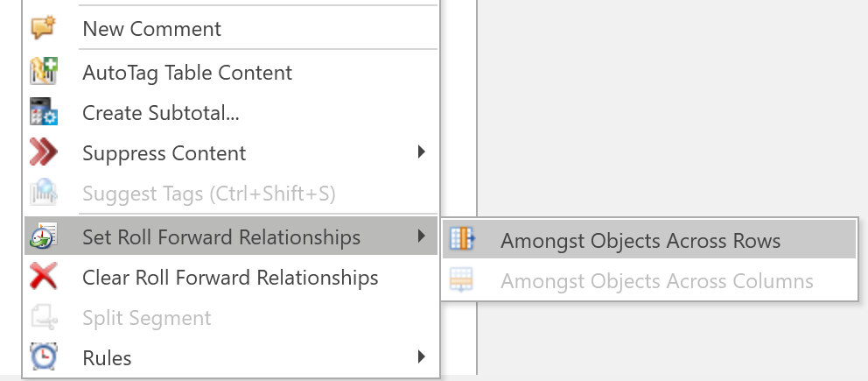
Task: Click the Create Subtotal calculator icon
Action: 44,111
